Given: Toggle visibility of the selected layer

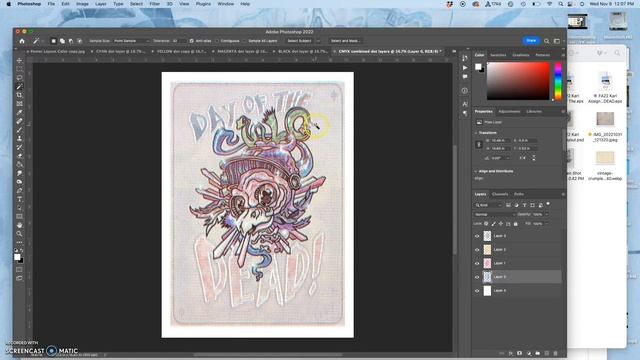Looking at the screenshot, I should [477, 277].
